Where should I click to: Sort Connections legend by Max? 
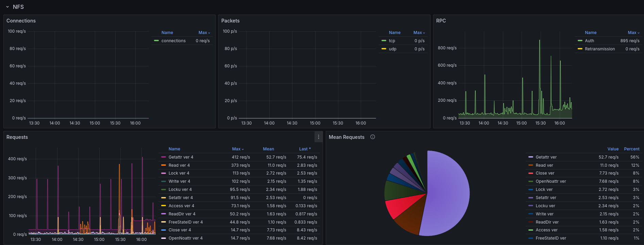[x=204, y=33]
